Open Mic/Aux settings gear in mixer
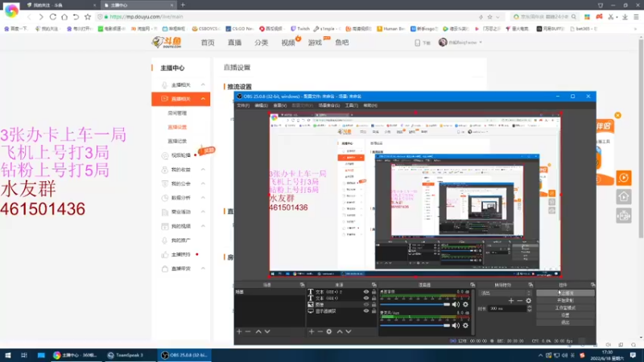This screenshot has height=362, width=644. tap(465, 326)
